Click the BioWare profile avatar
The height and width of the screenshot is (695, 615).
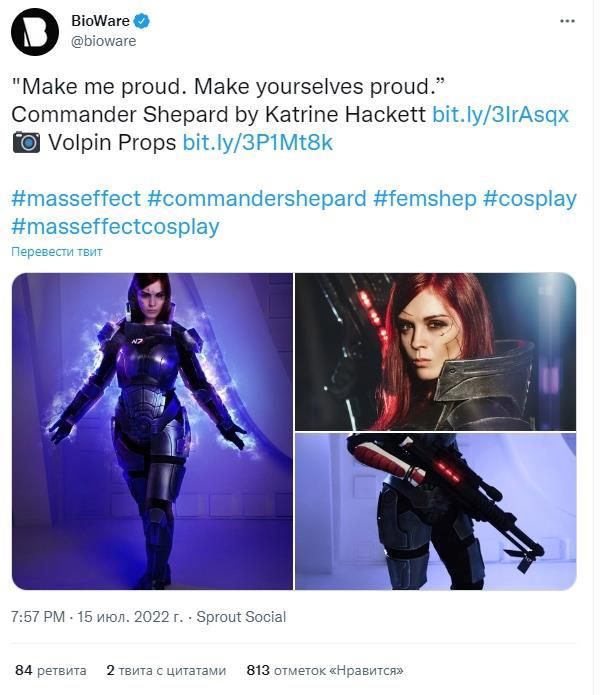pyautogui.click(x=35, y=31)
